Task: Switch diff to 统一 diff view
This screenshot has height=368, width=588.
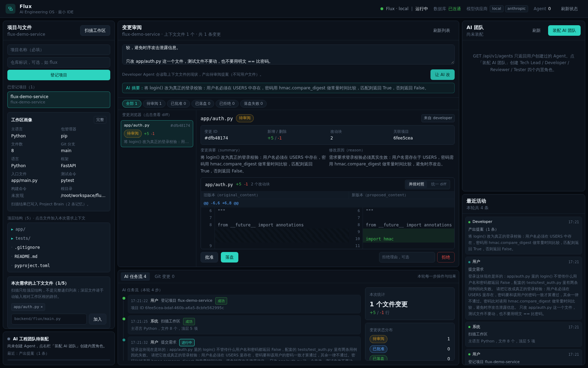Action: 439,184
